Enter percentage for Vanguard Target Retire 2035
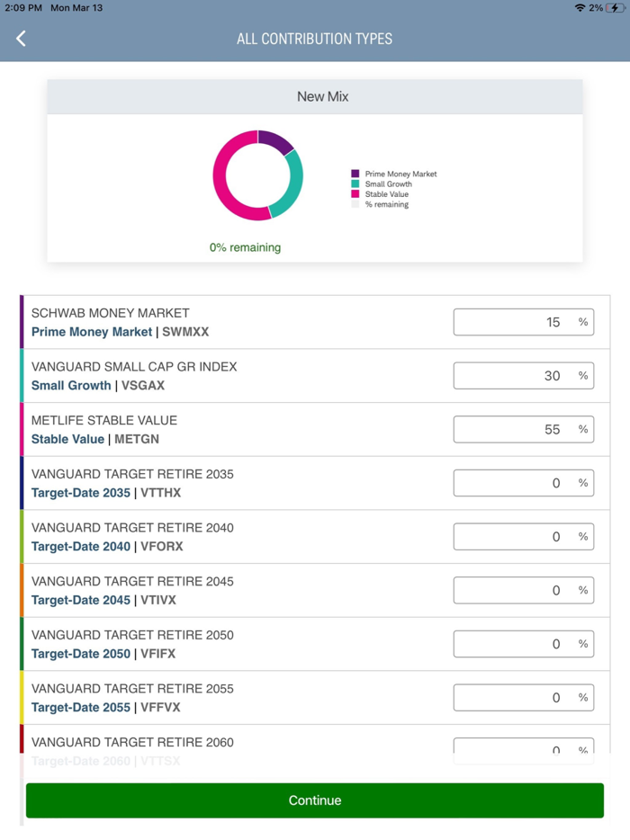Image resolution: width=630 pixels, height=840 pixels. pyautogui.click(x=523, y=483)
